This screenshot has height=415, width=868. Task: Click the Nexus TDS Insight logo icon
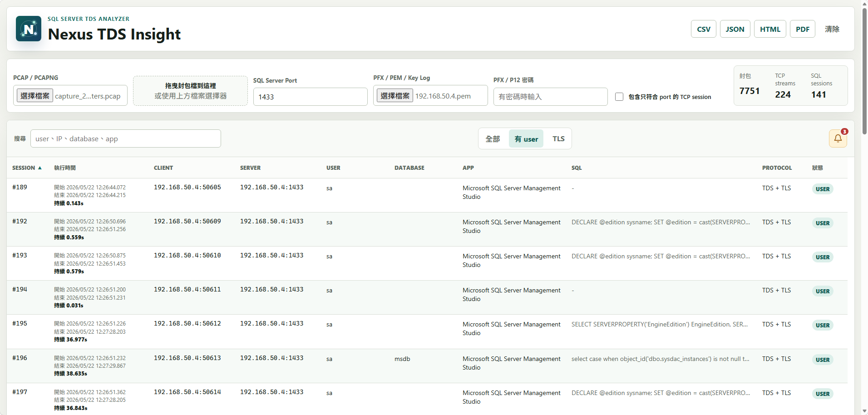[29, 29]
